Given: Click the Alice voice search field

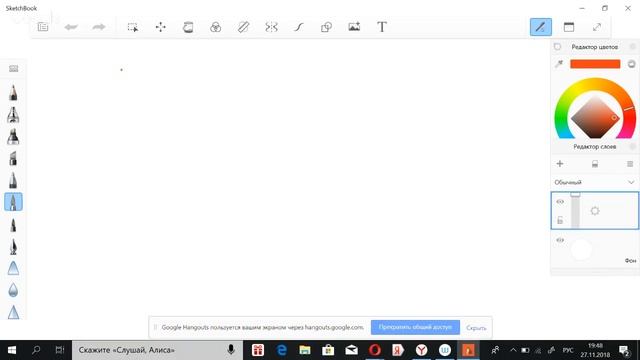Looking at the screenshot, I should pyautogui.click(x=157, y=350).
